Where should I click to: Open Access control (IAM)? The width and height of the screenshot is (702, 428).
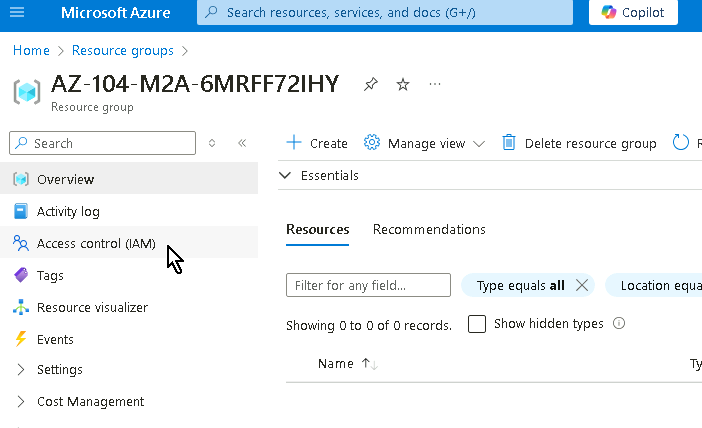129,244
